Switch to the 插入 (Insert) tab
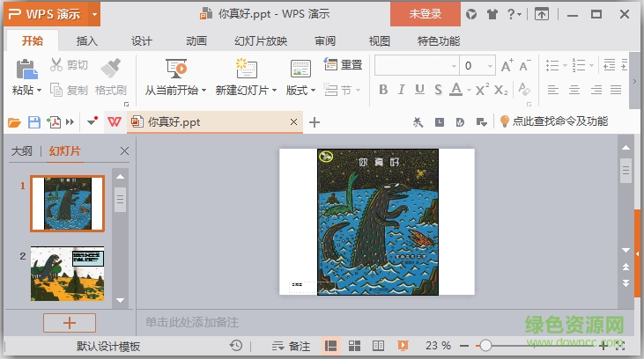Screen dimensions: 644x359 tap(86, 41)
